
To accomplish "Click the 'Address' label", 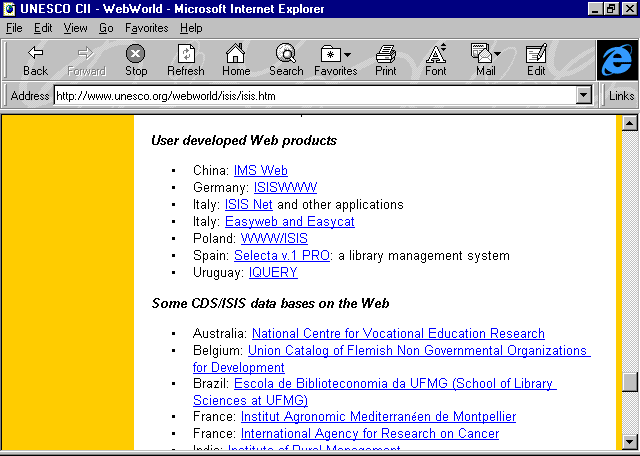I will 30,96.
